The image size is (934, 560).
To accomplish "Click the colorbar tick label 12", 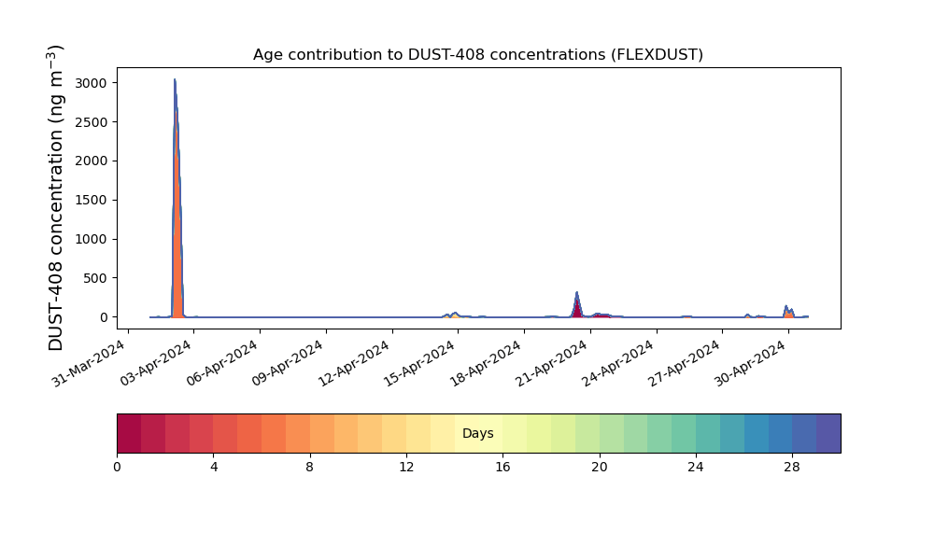I will pos(406,468).
